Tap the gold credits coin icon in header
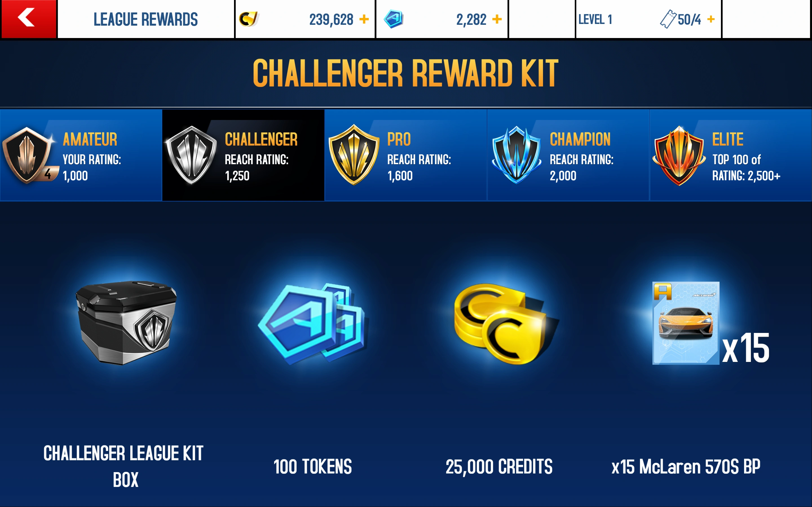The width and height of the screenshot is (812, 507). (x=249, y=19)
